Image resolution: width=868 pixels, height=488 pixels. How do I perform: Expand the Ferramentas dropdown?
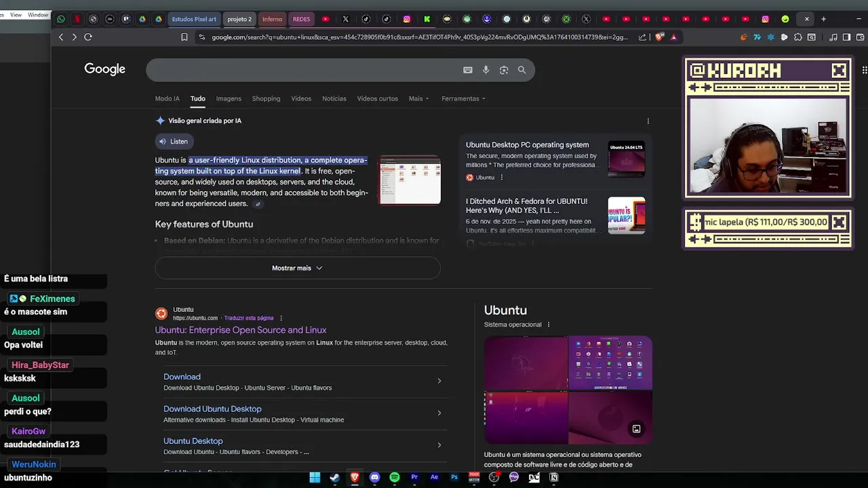point(463,99)
